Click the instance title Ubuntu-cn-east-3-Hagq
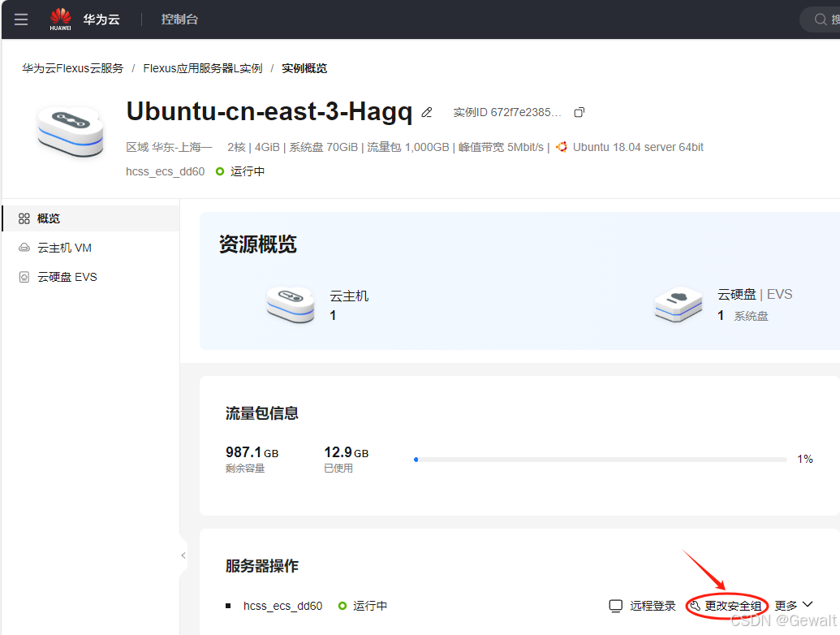840x635 pixels. point(269,111)
